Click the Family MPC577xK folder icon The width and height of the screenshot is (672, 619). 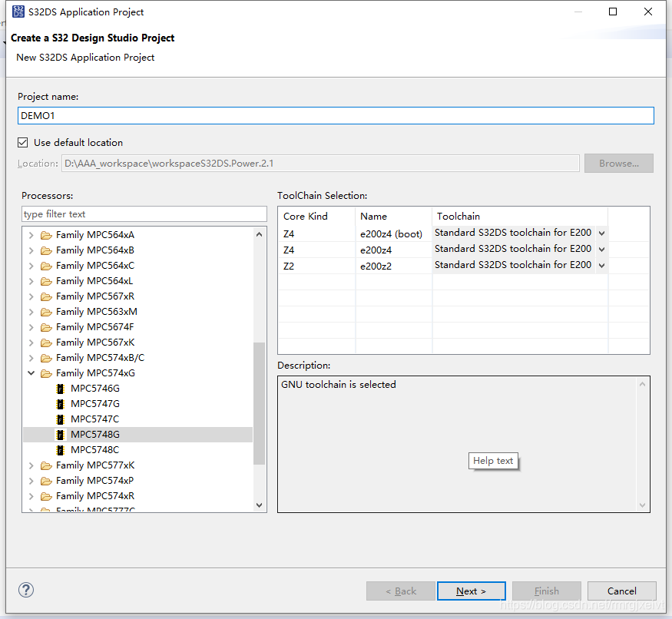(46, 466)
